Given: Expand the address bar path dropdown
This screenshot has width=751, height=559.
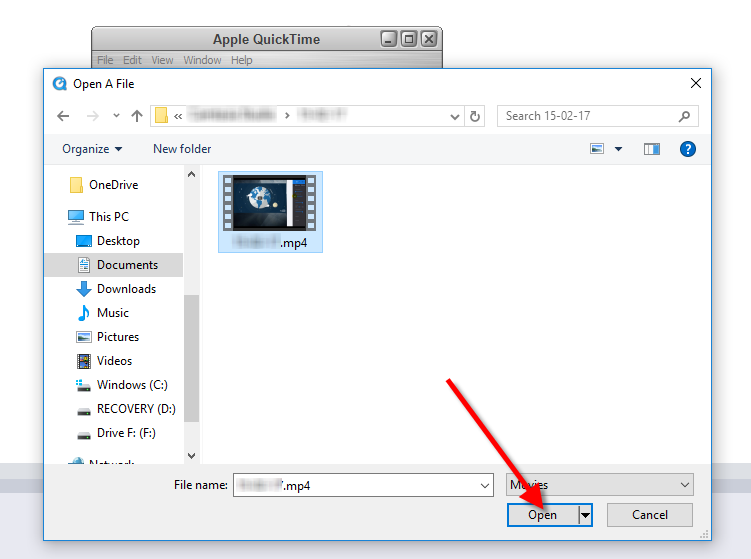Looking at the screenshot, I should tap(455, 116).
